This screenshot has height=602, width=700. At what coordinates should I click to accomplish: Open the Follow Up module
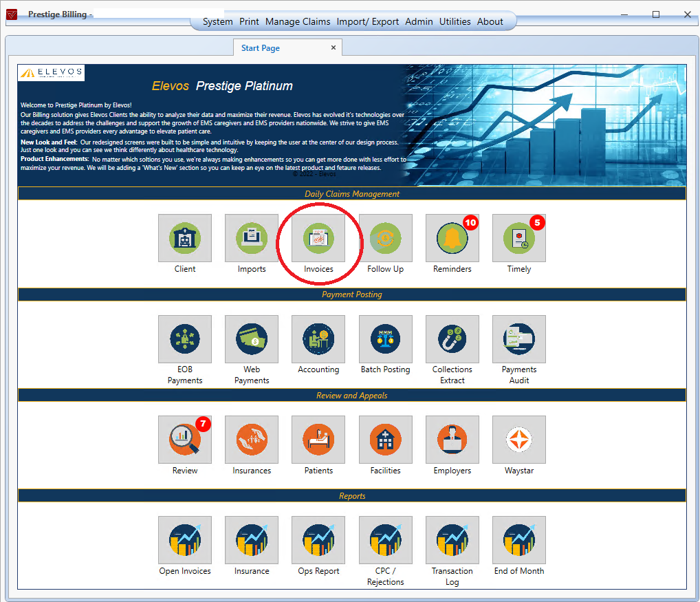(385, 238)
